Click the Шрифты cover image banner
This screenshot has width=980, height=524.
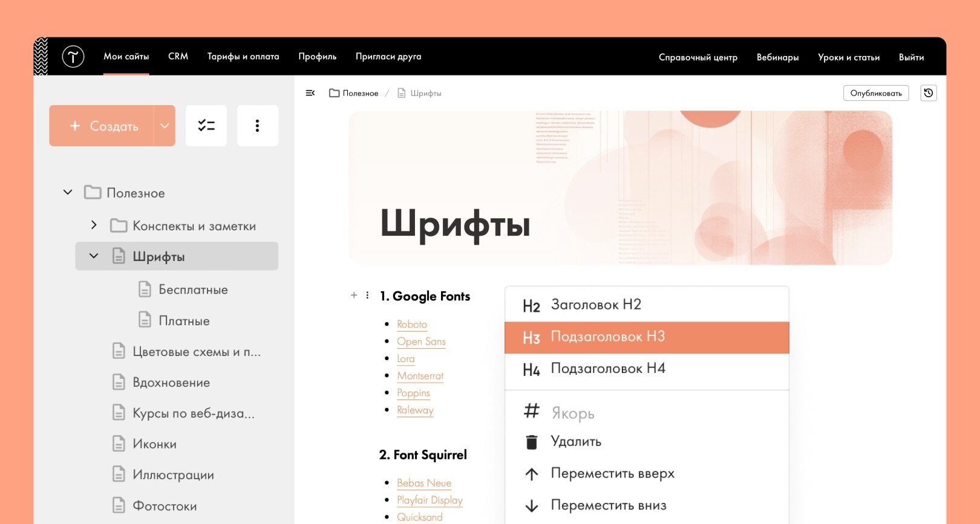tap(620, 187)
